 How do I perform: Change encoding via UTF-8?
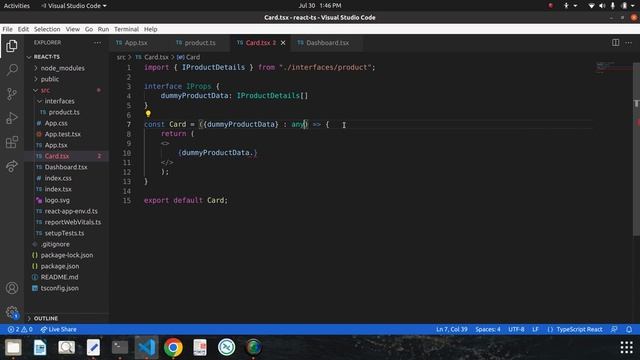point(516,329)
